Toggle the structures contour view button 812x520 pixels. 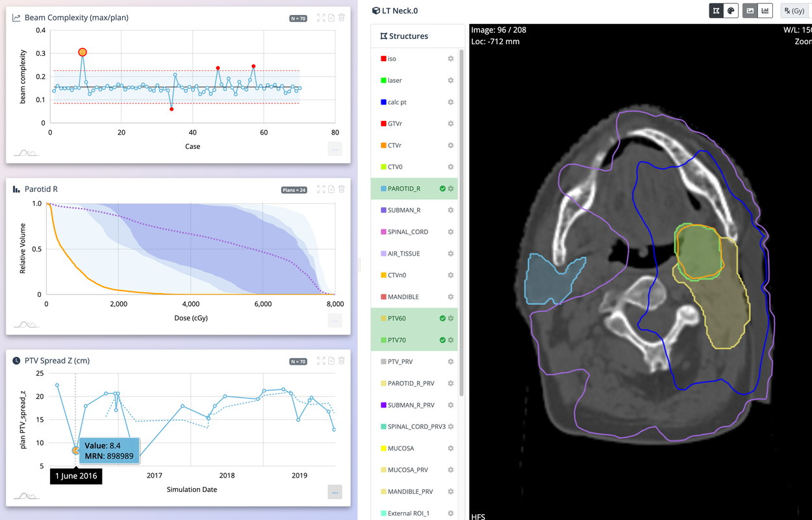tap(717, 10)
